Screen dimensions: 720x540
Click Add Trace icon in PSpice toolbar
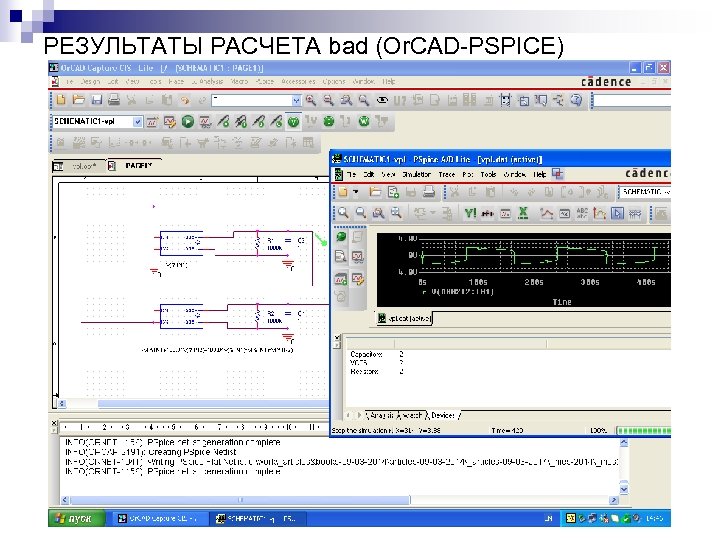[x=546, y=214]
